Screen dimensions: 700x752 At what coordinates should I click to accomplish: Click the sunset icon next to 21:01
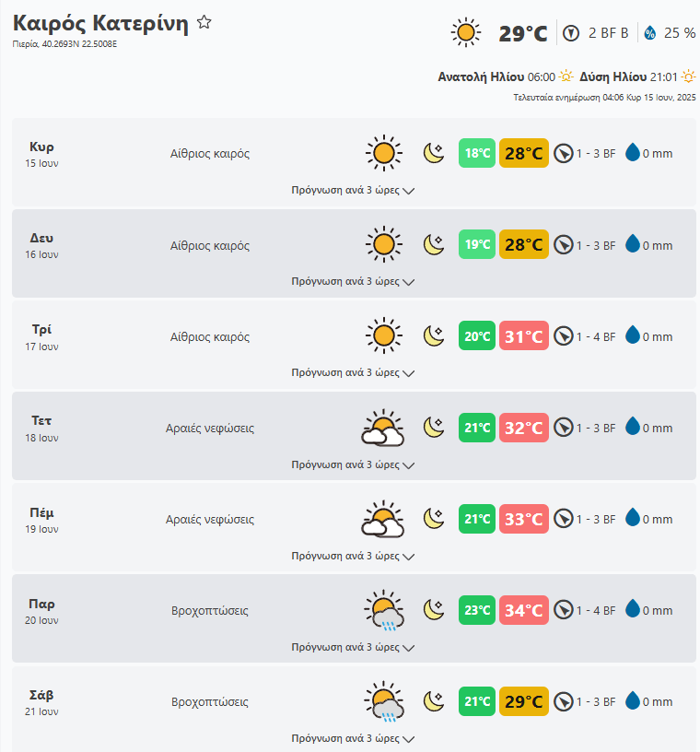click(x=688, y=76)
